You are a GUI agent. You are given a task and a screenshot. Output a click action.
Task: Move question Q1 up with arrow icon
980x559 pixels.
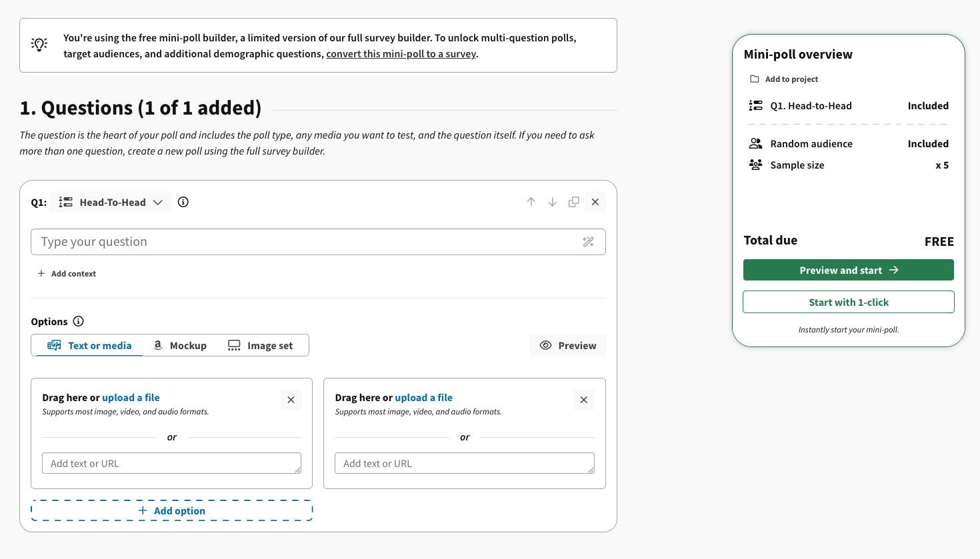(531, 202)
